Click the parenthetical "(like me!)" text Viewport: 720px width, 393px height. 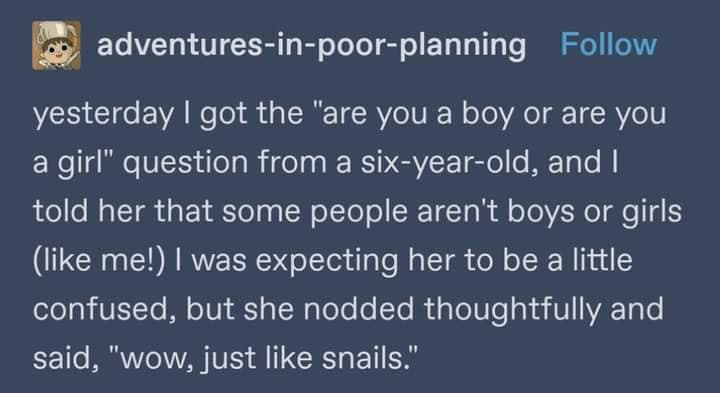pos(98,260)
